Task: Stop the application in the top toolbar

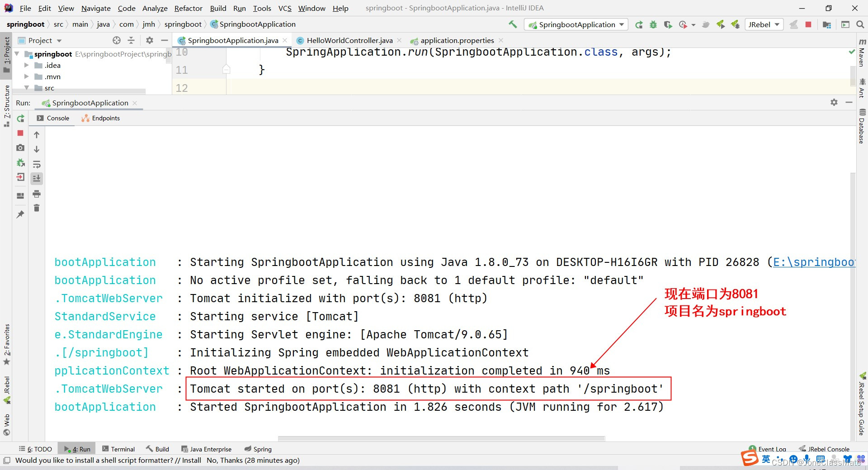Action: [x=808, y=24]
